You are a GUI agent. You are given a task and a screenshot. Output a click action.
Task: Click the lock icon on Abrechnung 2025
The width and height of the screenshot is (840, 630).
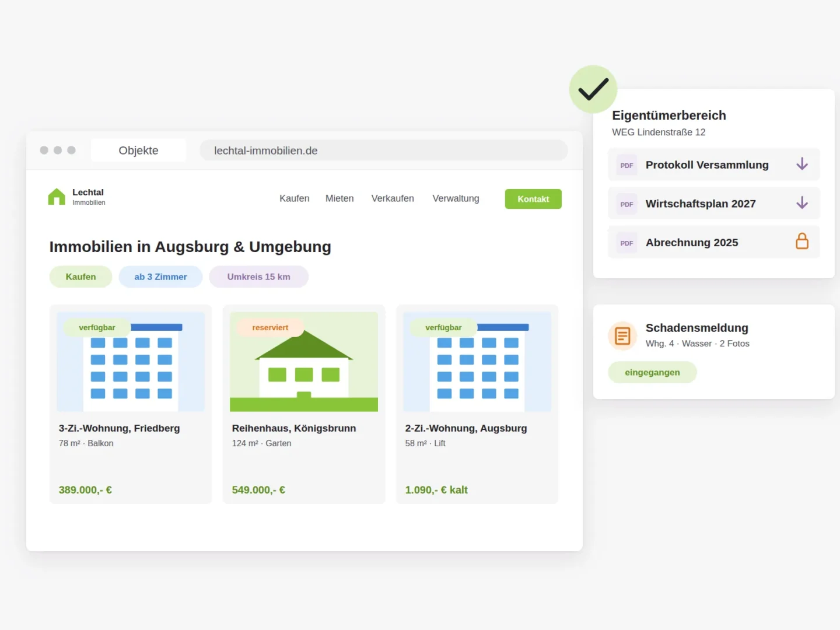802,242
